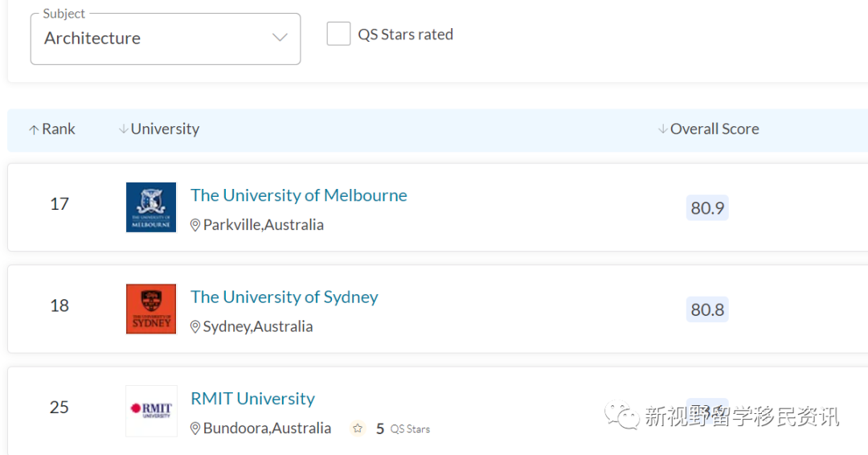Click the location pin next to Bundoora, Australia
This screenshot has width=868, height=455.
pyautogui.click(x=194, y=428)
